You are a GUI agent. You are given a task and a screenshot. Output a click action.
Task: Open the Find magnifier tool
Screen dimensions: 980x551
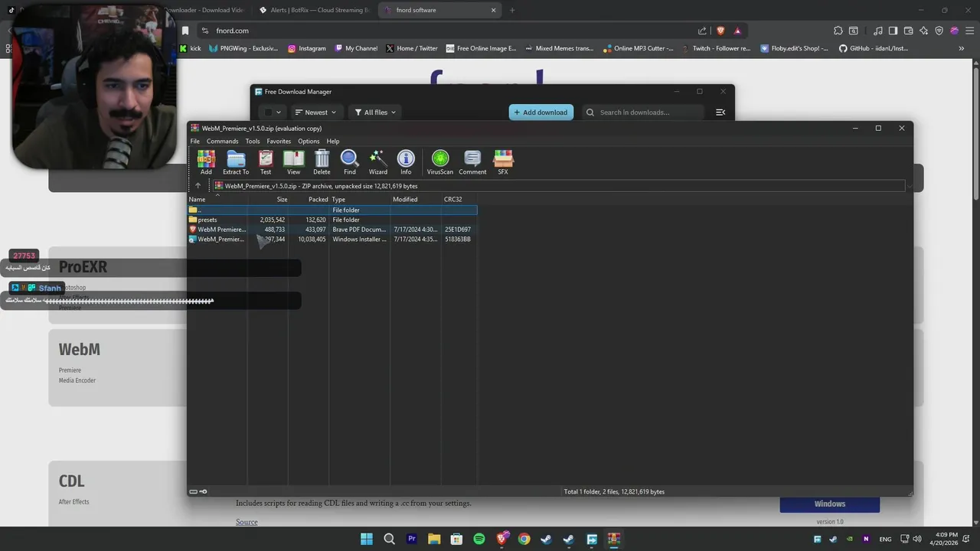click(x=350, y=162)
